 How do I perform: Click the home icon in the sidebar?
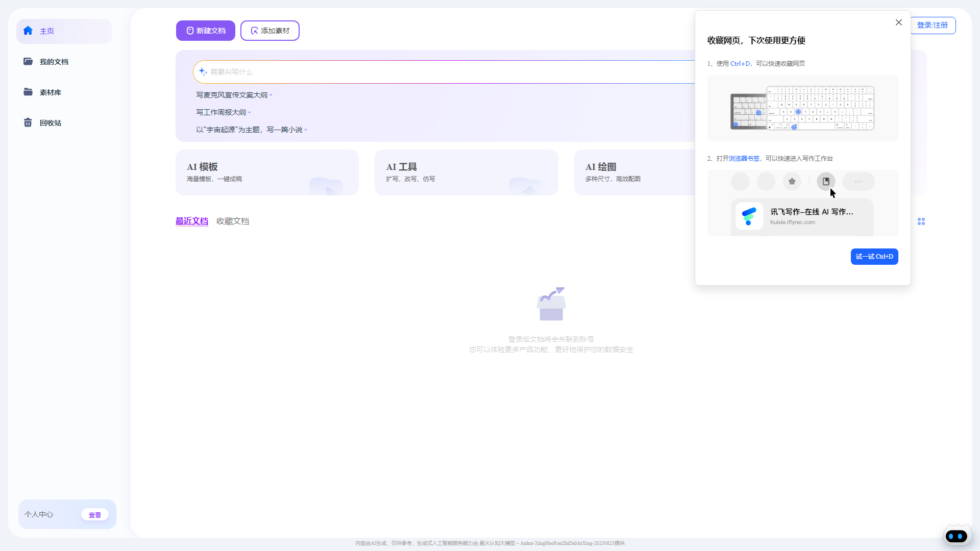pos(28,31)
